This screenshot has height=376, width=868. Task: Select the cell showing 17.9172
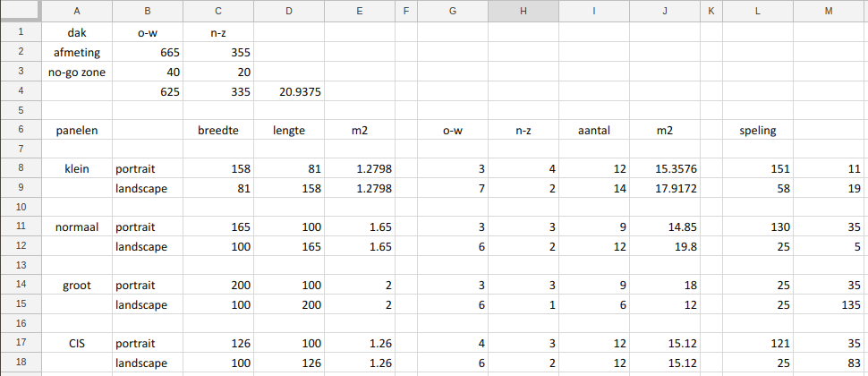(664, 189)
